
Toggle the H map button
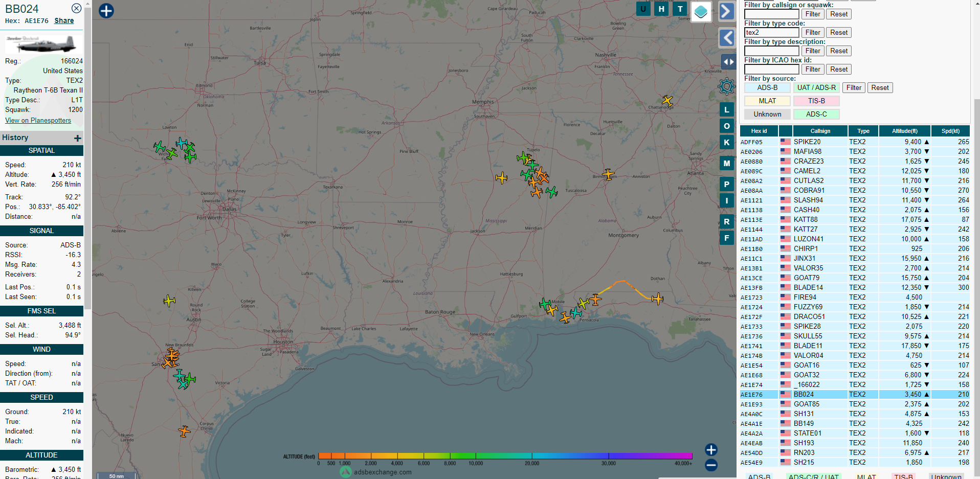point(661,9)
